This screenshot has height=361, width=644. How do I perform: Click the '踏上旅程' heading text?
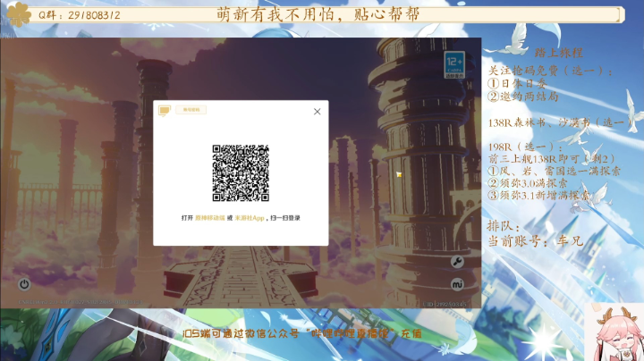558,53
